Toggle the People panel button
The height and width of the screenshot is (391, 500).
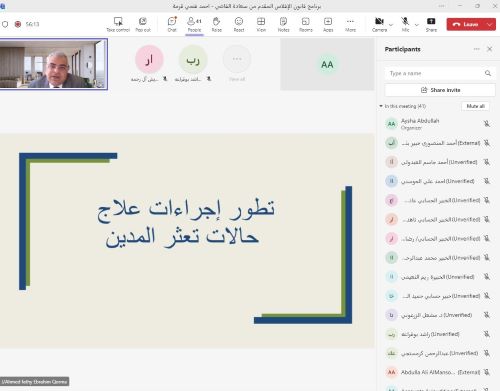[194, 24]
